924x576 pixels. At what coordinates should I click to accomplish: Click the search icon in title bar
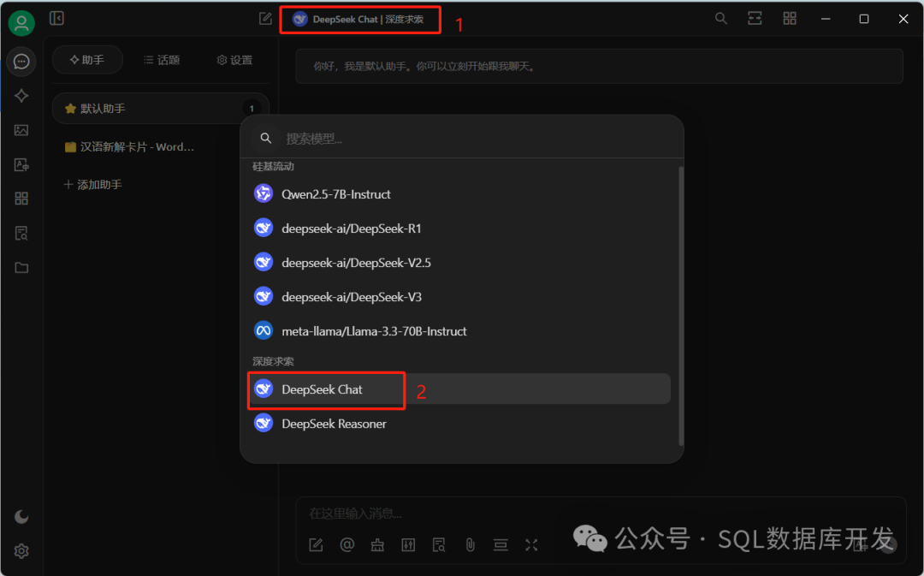coord(720,18)
